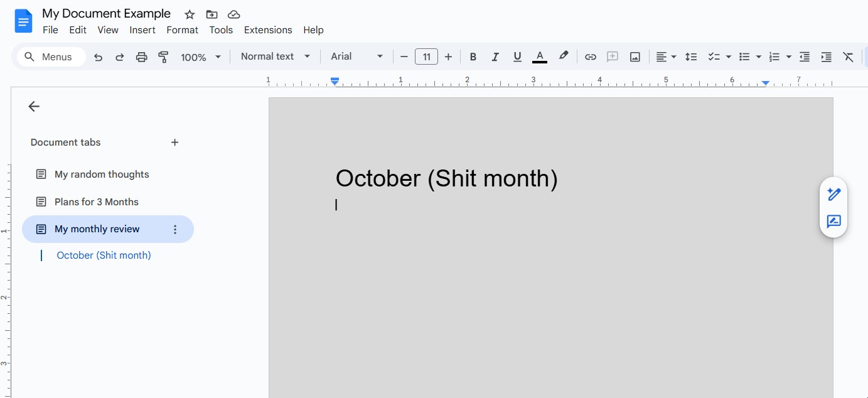Image resolution: width=868 pixels, height=398 pixels.
Task: Click the line and paragraph spacing icon
Action: click(691, 57)
